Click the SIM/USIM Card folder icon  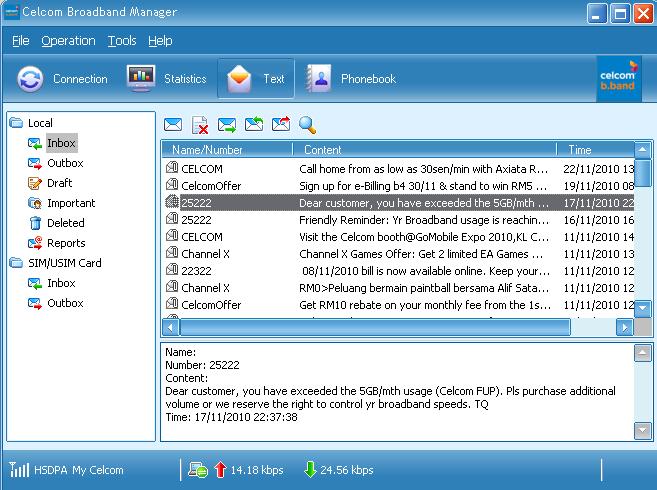pyautogui.click(x=16, y=262)
